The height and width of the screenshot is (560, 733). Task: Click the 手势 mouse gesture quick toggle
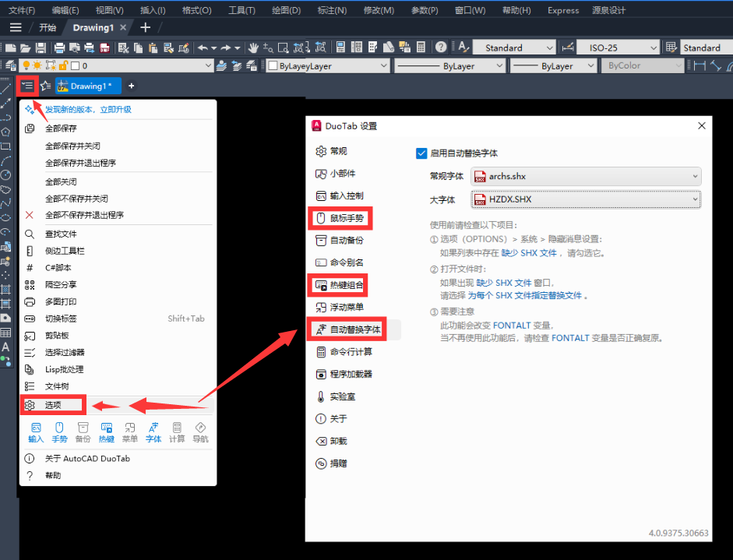click(59, 432)
